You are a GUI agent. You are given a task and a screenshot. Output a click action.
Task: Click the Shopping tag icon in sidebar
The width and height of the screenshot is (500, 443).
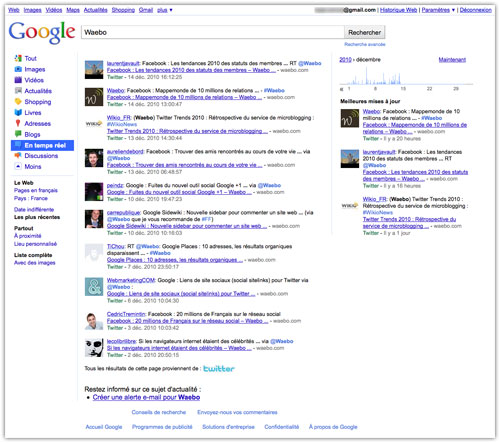pyautogui.click(x=18, y=102)
